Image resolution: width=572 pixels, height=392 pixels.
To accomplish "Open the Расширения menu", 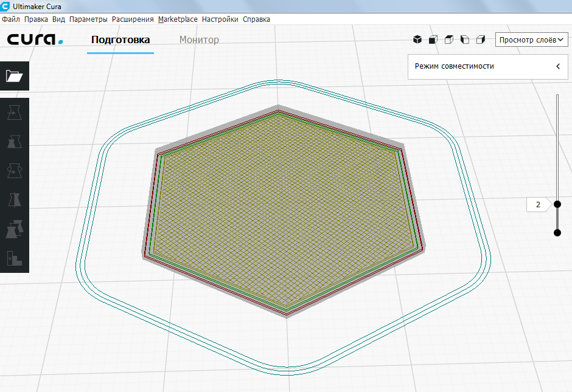I will point(133,19).
